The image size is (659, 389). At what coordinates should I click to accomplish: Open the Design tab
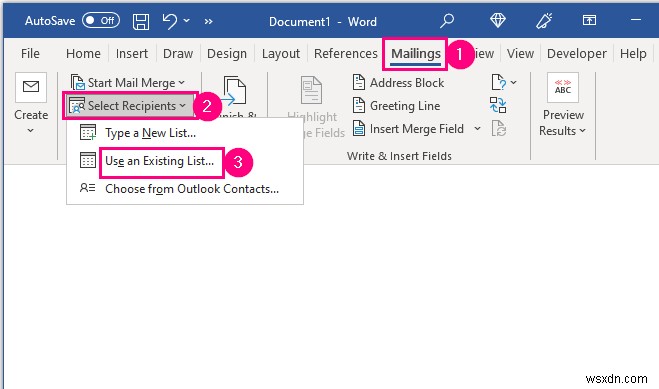coord(227,53)
